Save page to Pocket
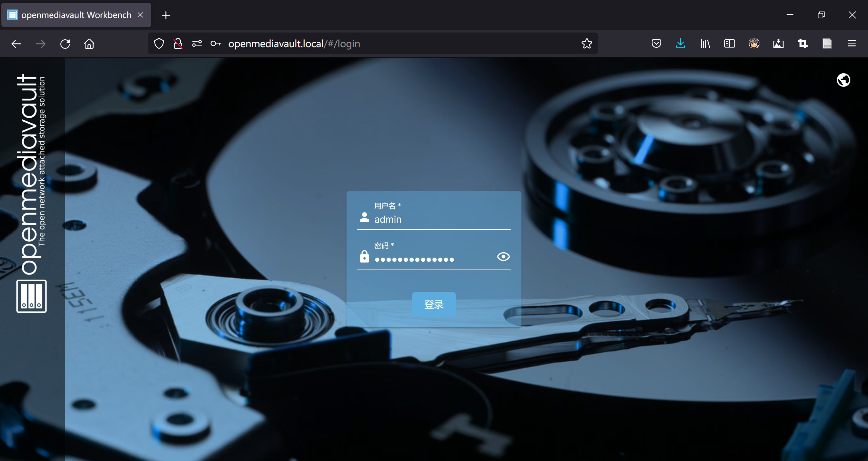The width and height of the screenshot is (868, 461). [656, 44]
